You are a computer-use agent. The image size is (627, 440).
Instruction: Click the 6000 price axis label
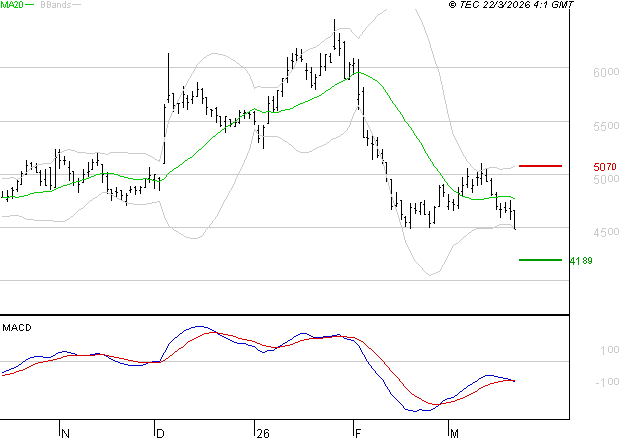pos(606,72)
